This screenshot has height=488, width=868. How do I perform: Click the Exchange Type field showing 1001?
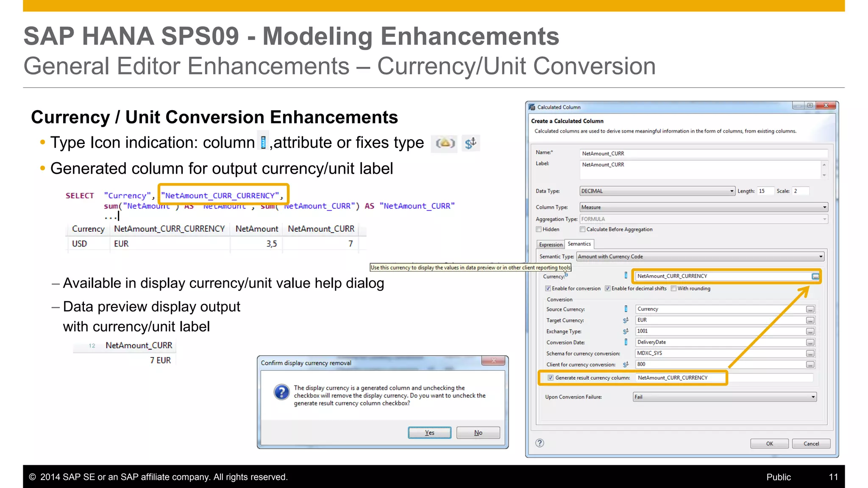pos(721,331)
